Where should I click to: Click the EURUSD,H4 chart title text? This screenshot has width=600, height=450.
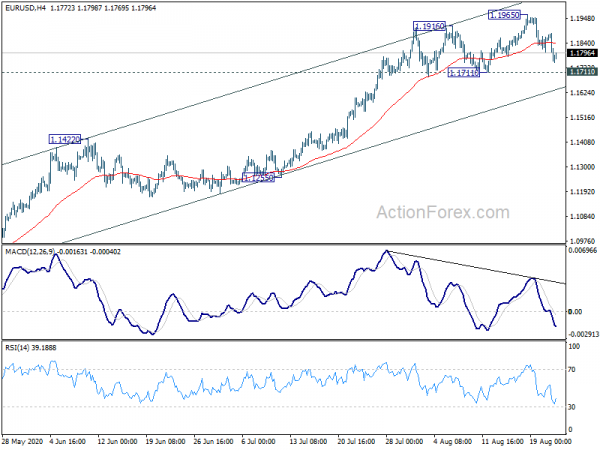tap(25, 8)
